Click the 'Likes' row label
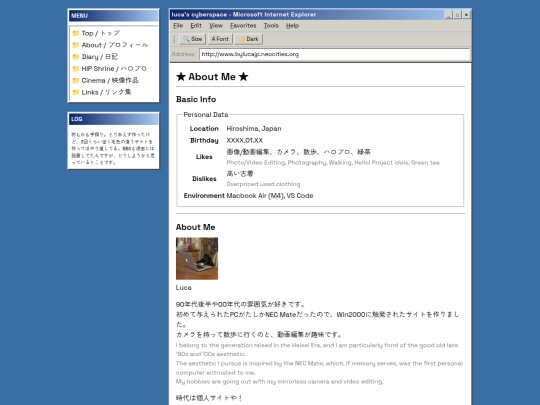Screen dimensions: 540x405 [204, 157]
